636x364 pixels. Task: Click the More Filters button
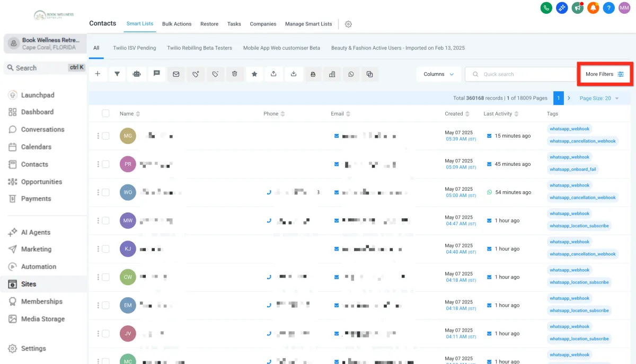[605, 74]
